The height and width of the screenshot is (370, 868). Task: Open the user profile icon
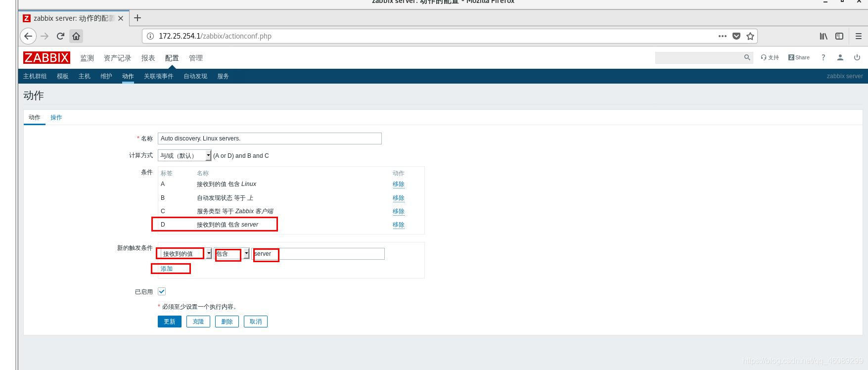[x=840, y=57]
